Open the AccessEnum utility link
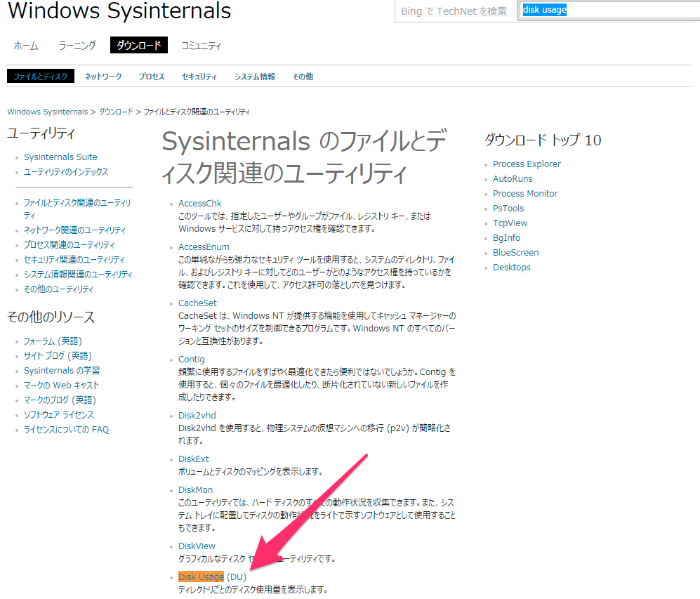Viewport: 700px width, 599px height. coord(204,246)
